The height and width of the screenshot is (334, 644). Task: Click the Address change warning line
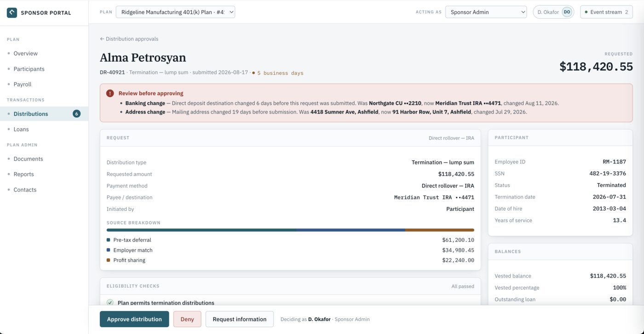point(326,112)
